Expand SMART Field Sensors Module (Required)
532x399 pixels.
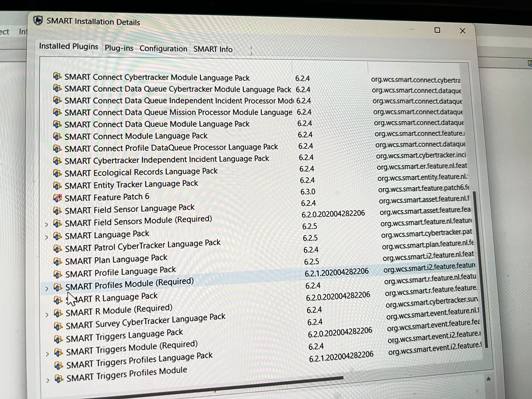[x=47, y=224]
